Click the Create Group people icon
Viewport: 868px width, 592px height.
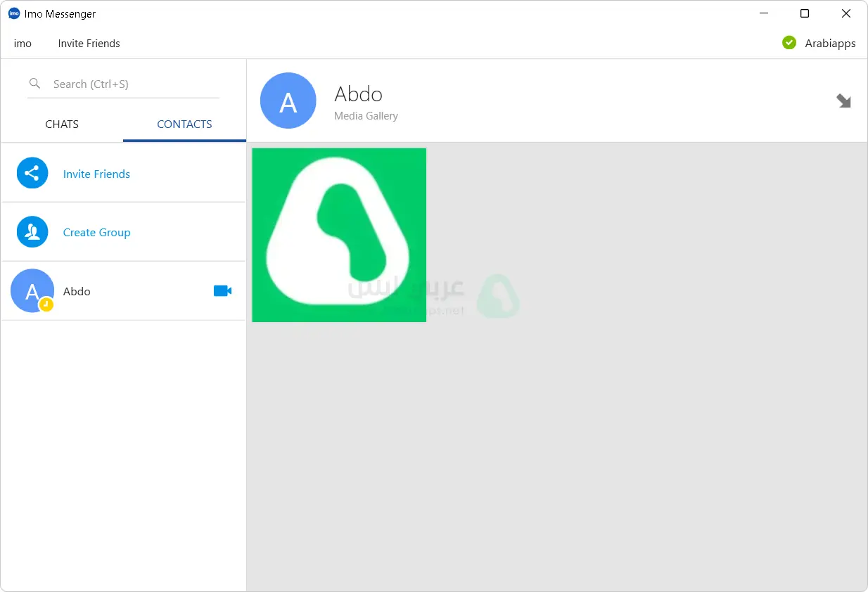click(x=32, y=232)
